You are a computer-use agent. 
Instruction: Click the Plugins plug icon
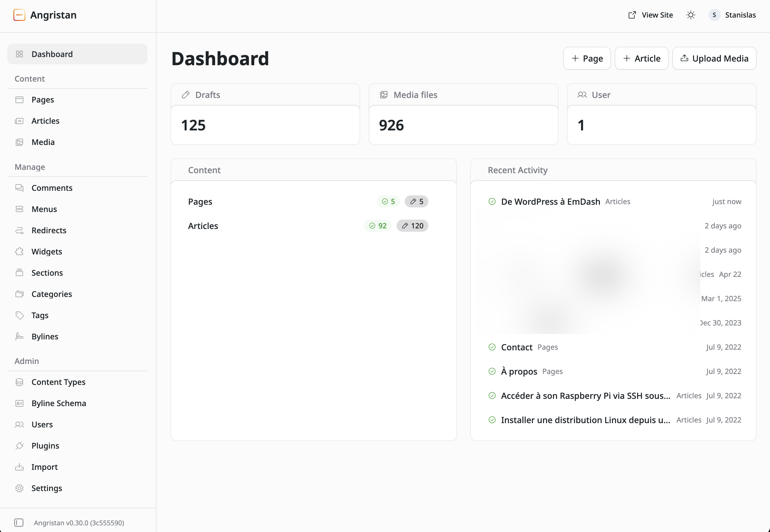coord(19,446)
